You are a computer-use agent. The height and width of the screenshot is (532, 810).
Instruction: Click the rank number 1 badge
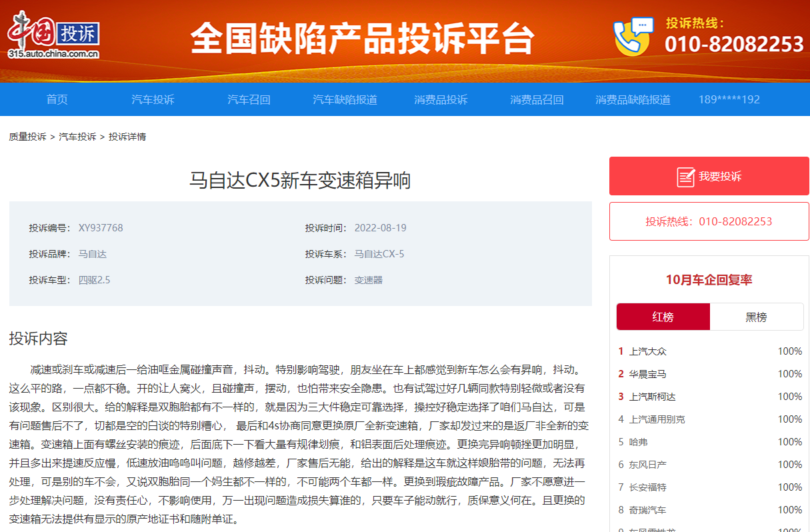(621, 351)
